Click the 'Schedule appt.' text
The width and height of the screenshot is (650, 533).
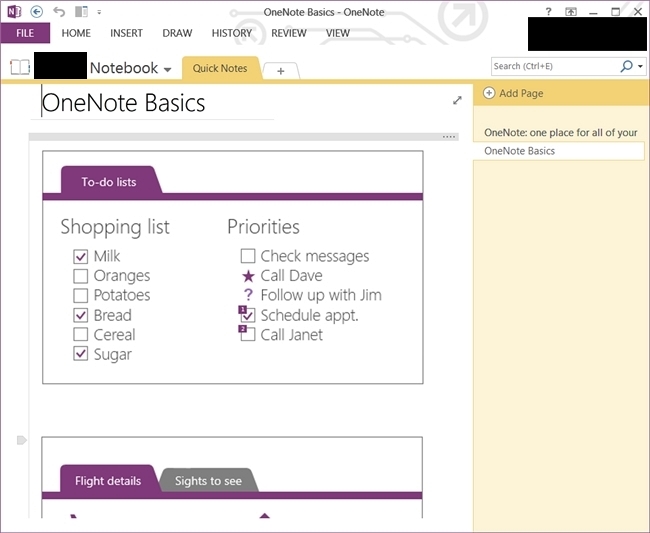coord(310,315)
